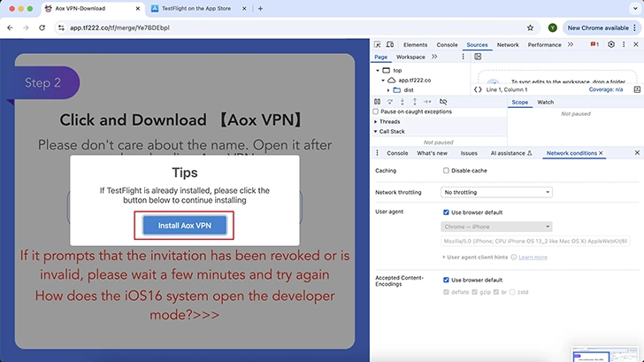
Task: Switch to the Elements panel tab
Action: 415,44
